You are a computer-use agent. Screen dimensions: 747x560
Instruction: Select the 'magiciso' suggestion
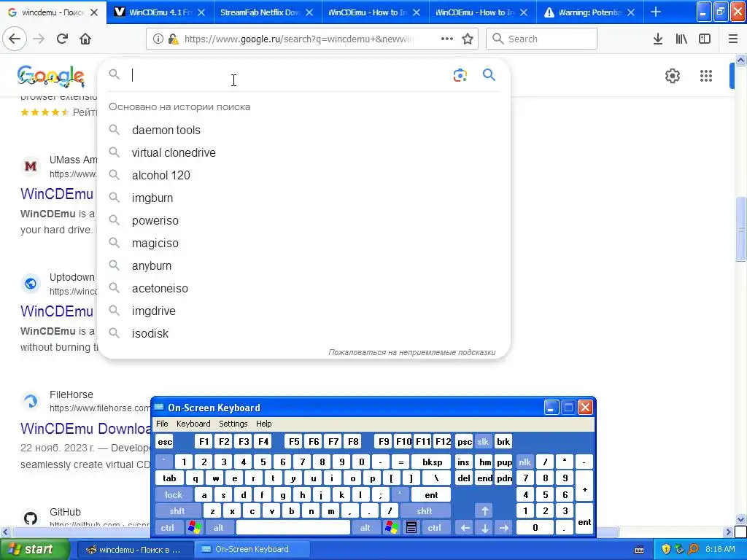(x=304, y=244)
